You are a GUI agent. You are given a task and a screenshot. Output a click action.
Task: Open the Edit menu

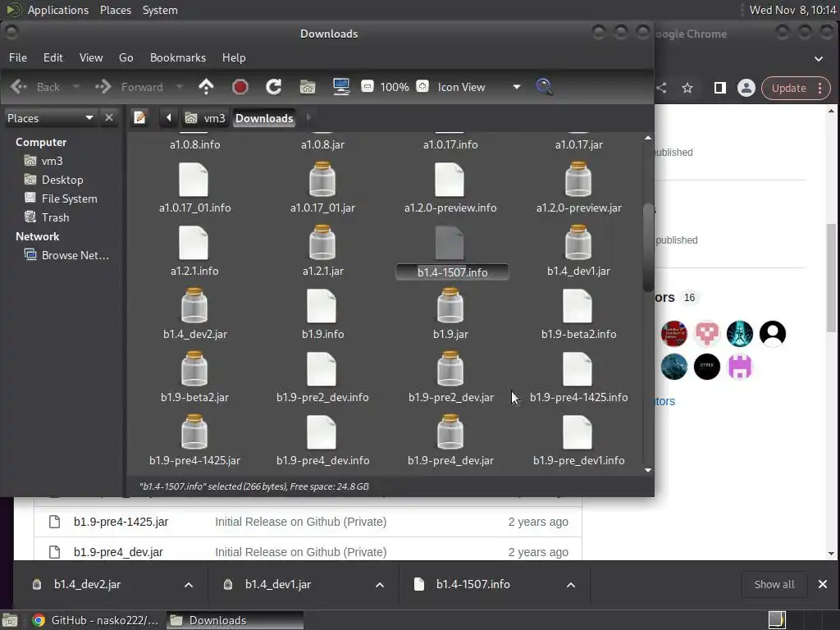tap(53, 57)
